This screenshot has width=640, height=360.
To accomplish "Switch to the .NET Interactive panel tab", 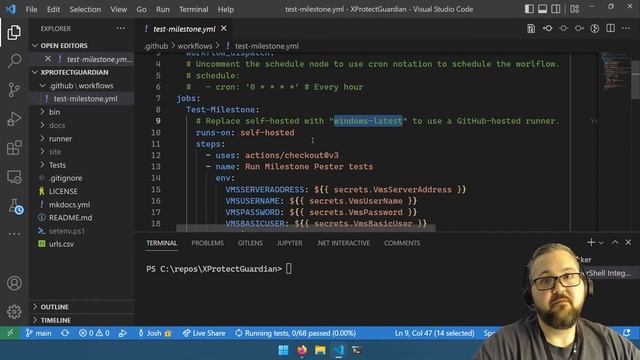I will coord(343,243).
